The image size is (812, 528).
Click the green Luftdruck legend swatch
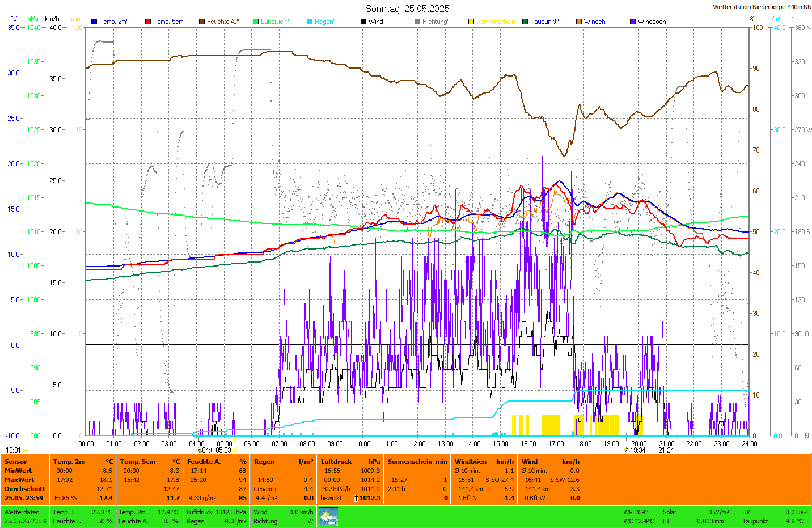click(256, 22)
